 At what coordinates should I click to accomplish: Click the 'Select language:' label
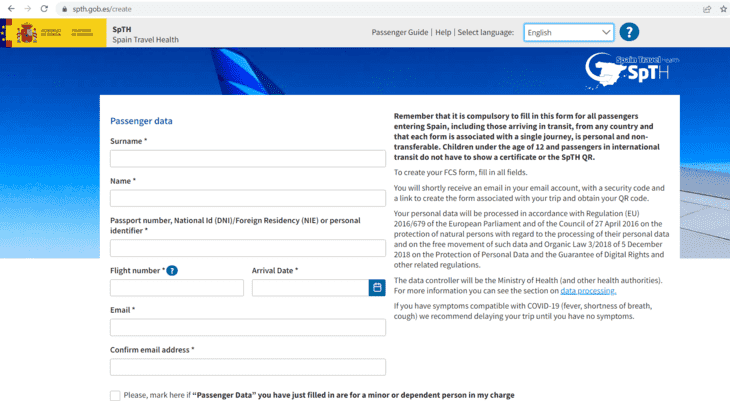pos(486,32)
